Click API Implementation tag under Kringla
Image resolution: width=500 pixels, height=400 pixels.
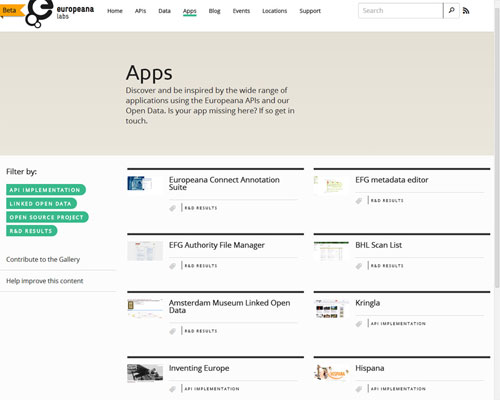[398, 324]
